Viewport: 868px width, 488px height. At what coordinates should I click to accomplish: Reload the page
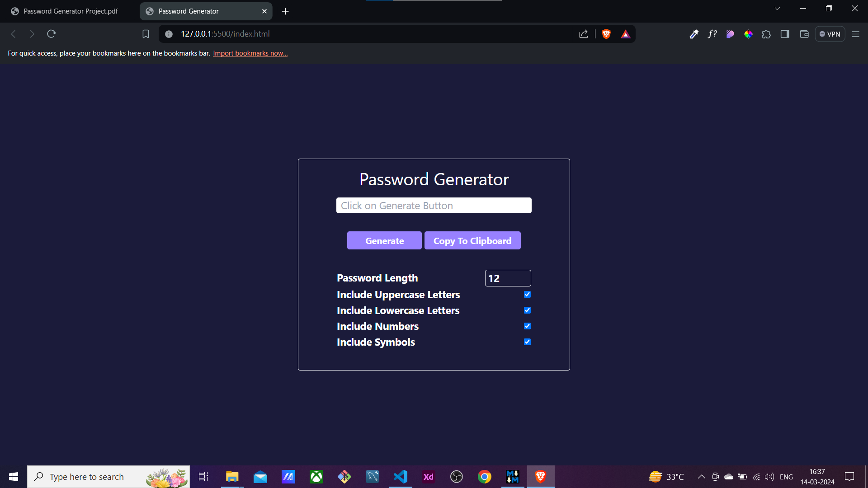(x=51, y=34)
